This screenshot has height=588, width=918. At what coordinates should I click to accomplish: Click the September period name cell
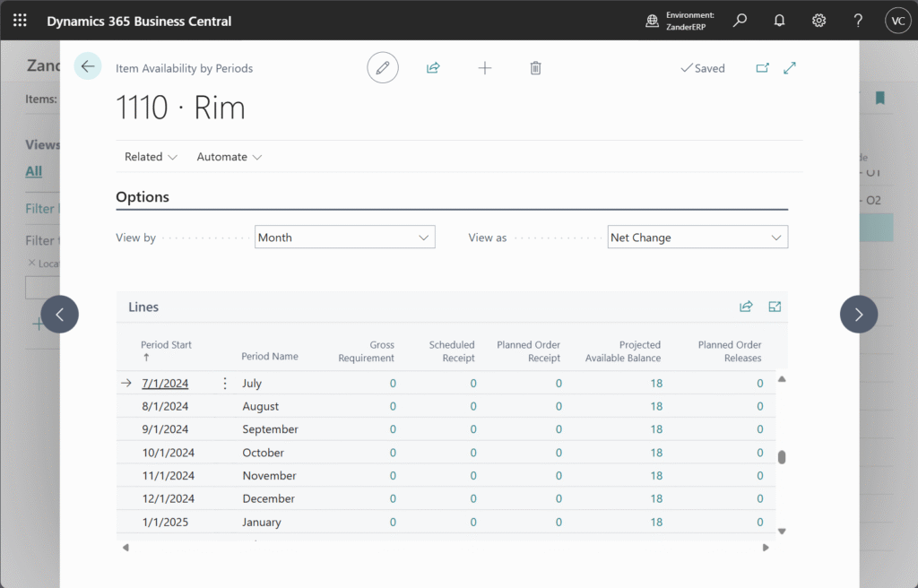(271, 429)
